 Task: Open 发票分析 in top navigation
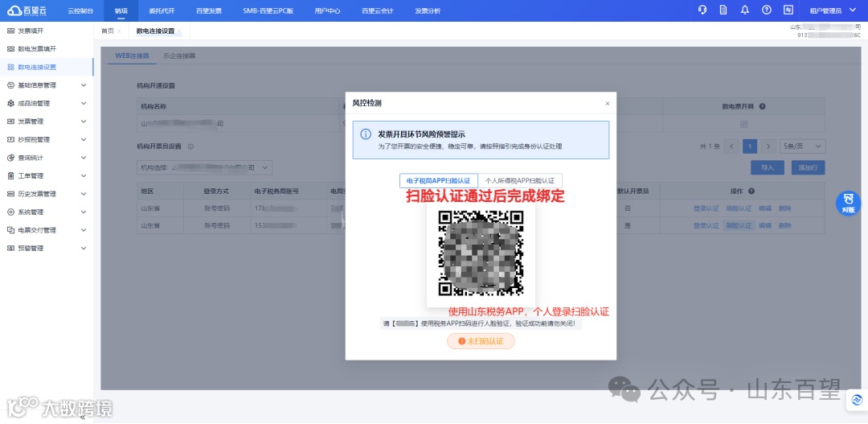[428, 10]
